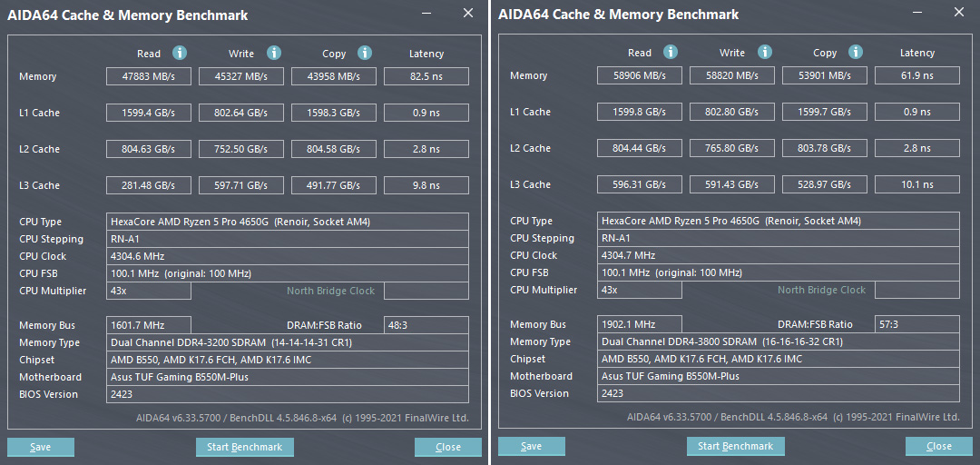The height and width of the screenshot is (465, 980).
Task: Click L3 Cache copy 528.97 GB/s
Action: coord(825,184)
